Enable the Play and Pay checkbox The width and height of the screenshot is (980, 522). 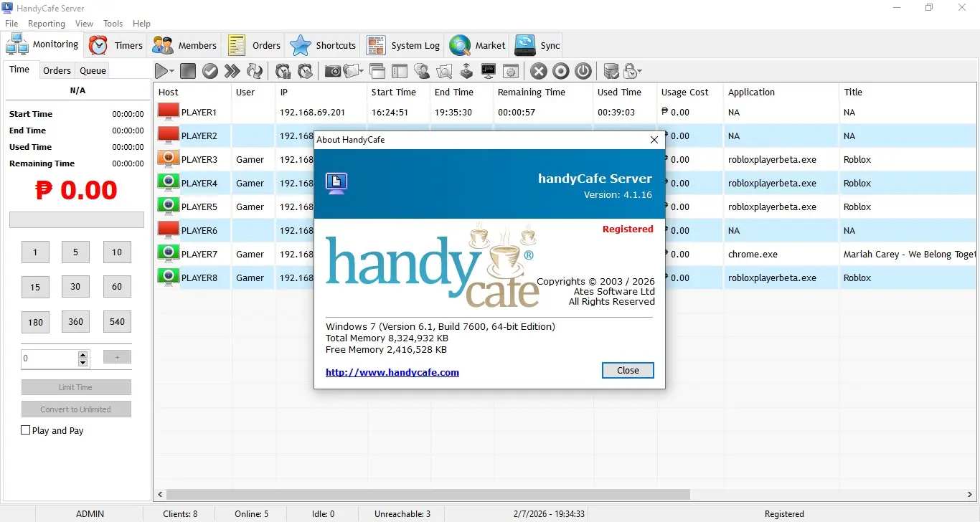tap(26, 430)
